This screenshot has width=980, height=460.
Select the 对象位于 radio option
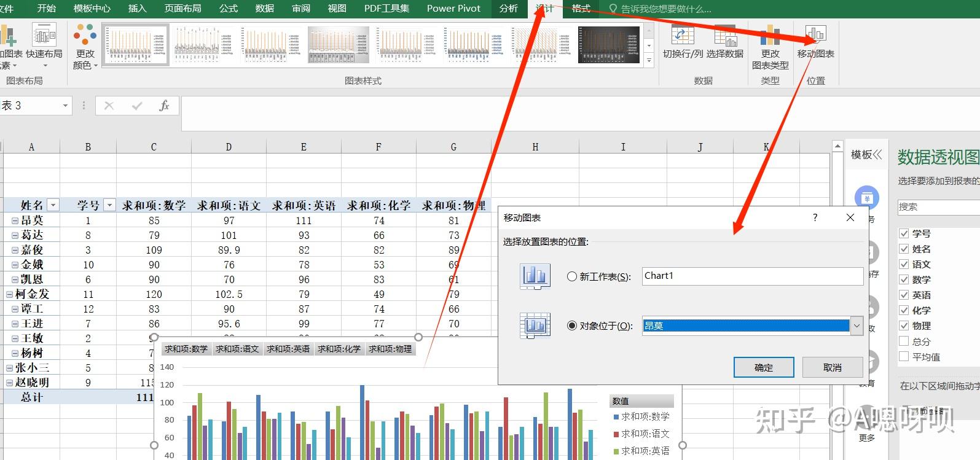click(x=572, y=326)
